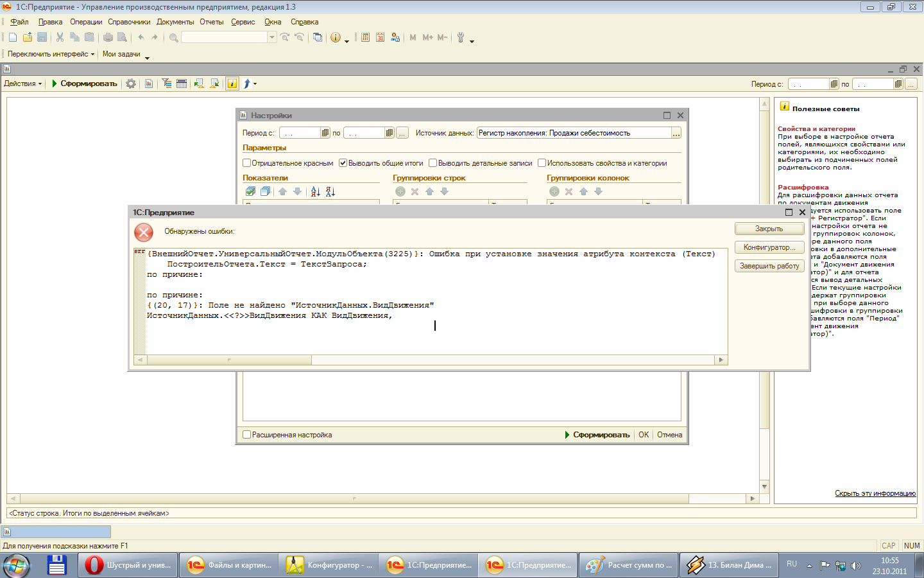Click the save settings icon
Screen dimensions: 924x578
tap(214, 83)
